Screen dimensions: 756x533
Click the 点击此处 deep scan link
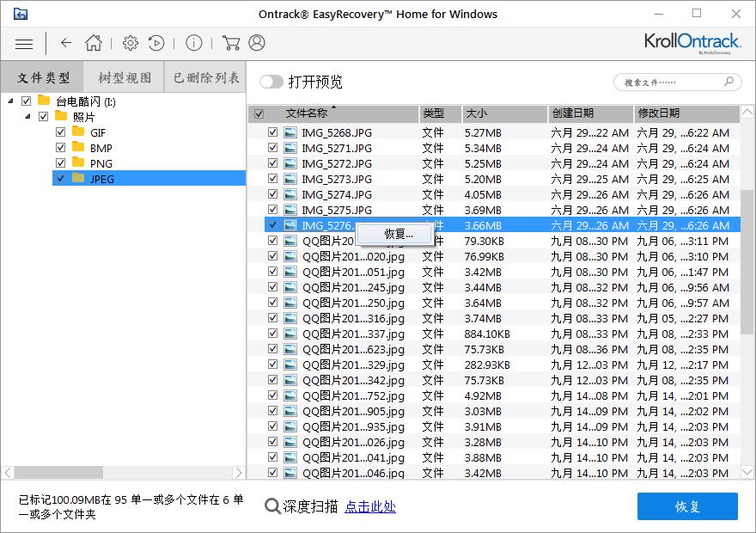tap(369, 507)
